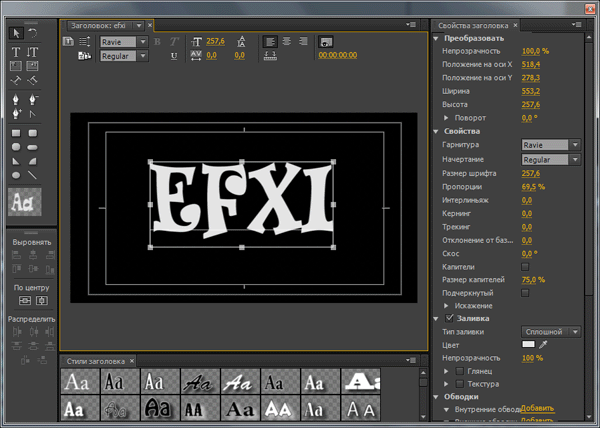Select the Selection arrow tool
This screenshot has height=428, width=600.
click(x=16, y=33)
